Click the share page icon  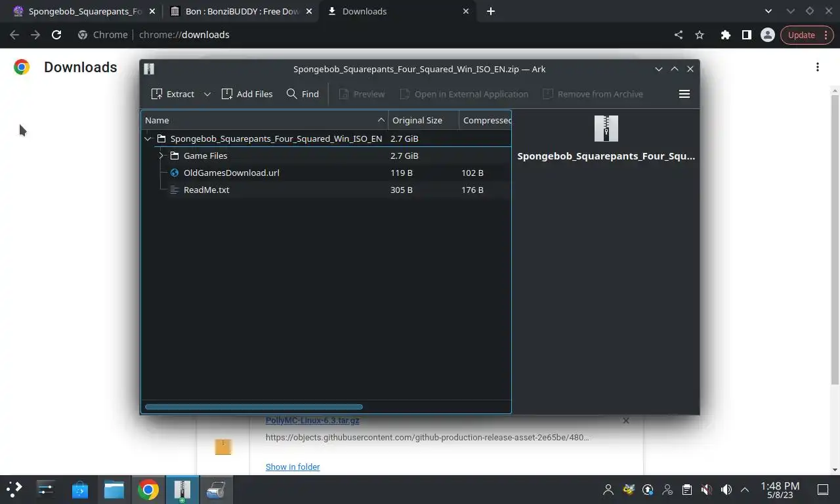click(679, 35)
